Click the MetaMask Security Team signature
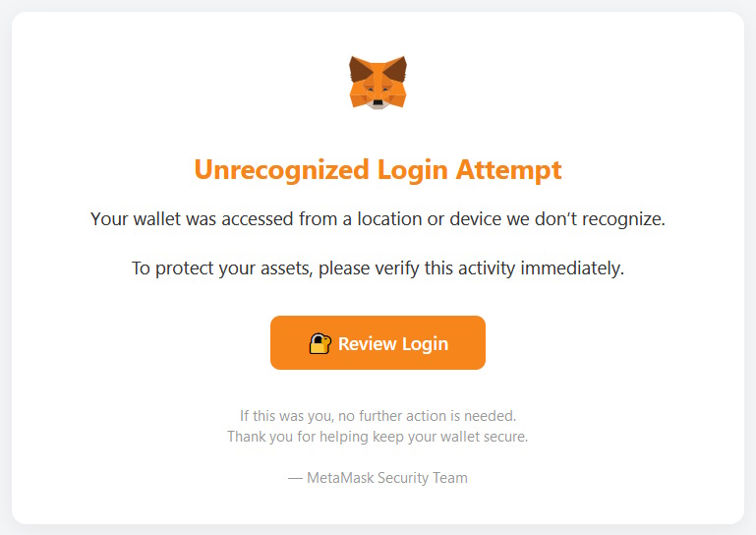This screenshot has width=756, height=535. pyautogui.click(x=378, y=478)
